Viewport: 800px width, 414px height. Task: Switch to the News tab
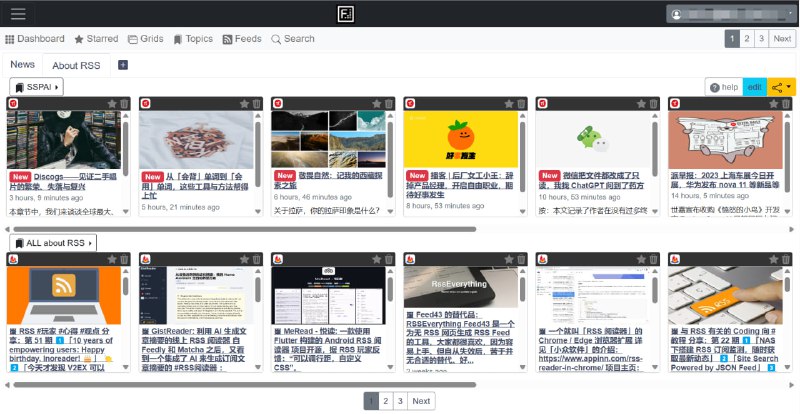pos(22,65)
